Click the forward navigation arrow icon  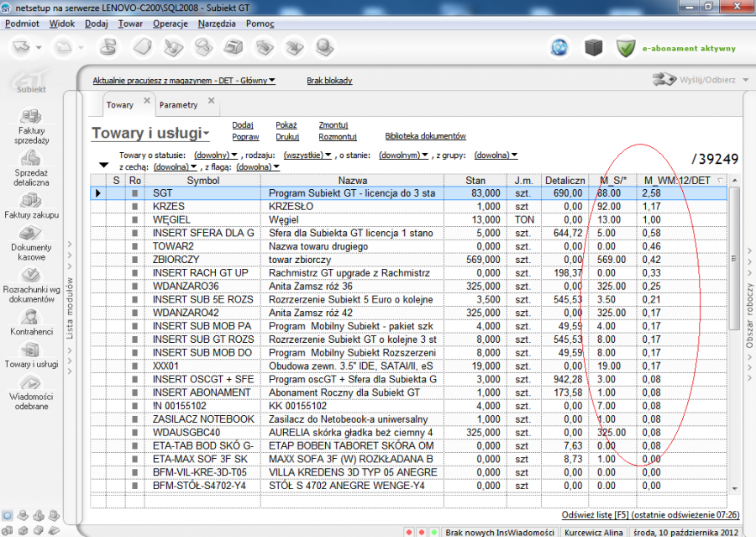coord(64,47)
